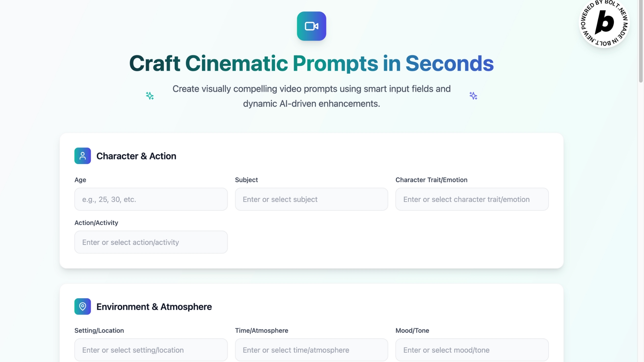Open the Subject combo box
This screenshot has width=644, height=362.
click(311, 199)
